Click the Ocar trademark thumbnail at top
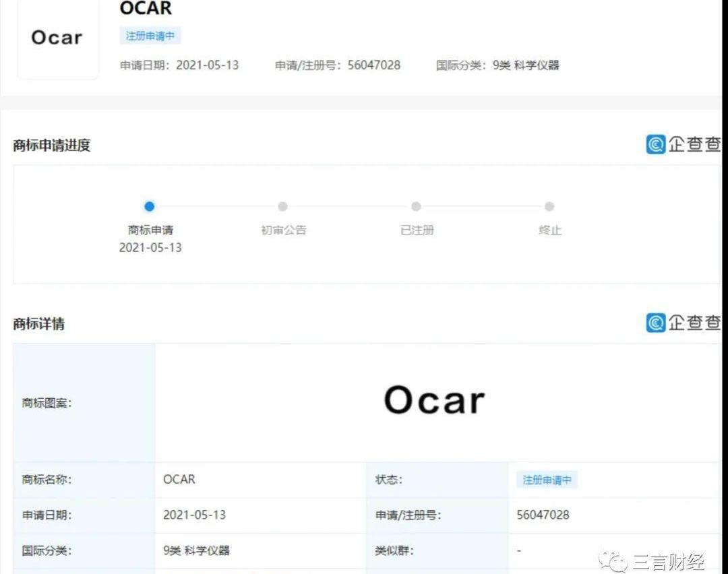 click(x=57, y=38)
